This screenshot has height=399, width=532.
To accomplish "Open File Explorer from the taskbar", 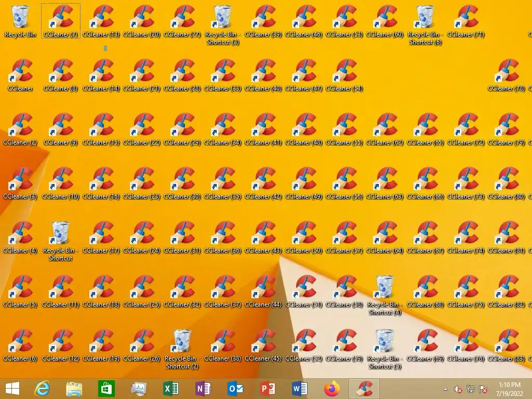I will pos(74,389).
